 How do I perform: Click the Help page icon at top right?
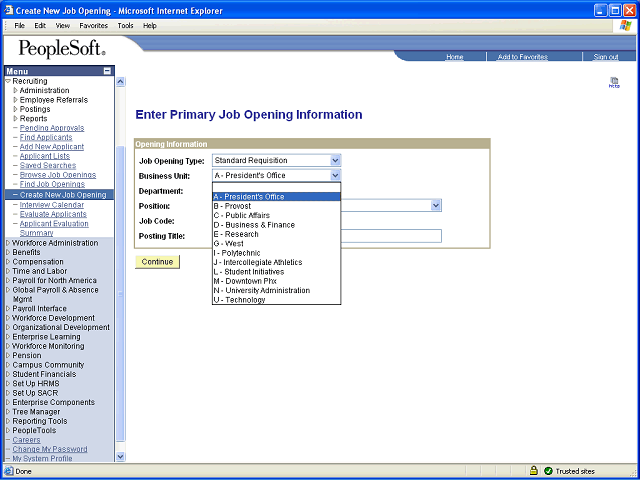pyautogui.click(x=614, y=82)
